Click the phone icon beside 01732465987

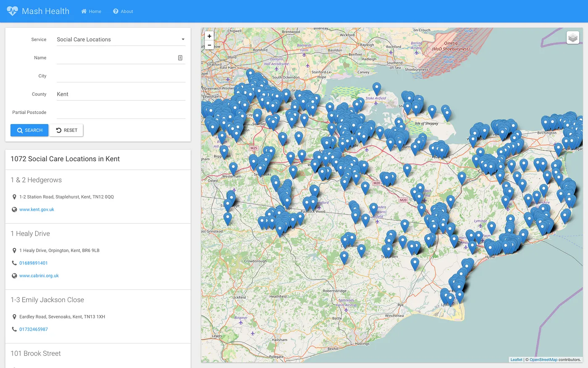14,329
